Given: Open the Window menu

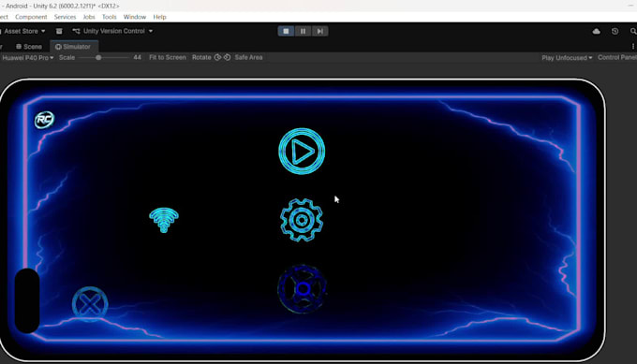Looking at the screenshot, I should pyautogui.click(x=135, y=17).
